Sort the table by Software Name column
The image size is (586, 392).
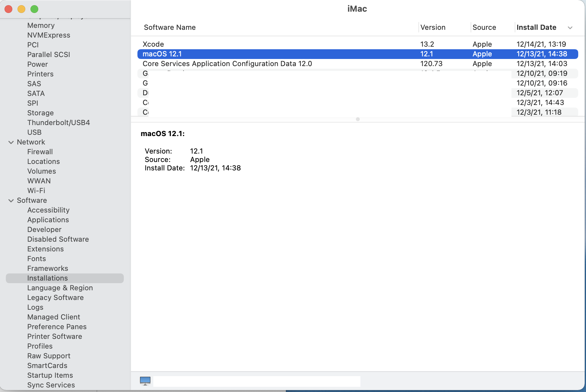(x=170, y=28)
